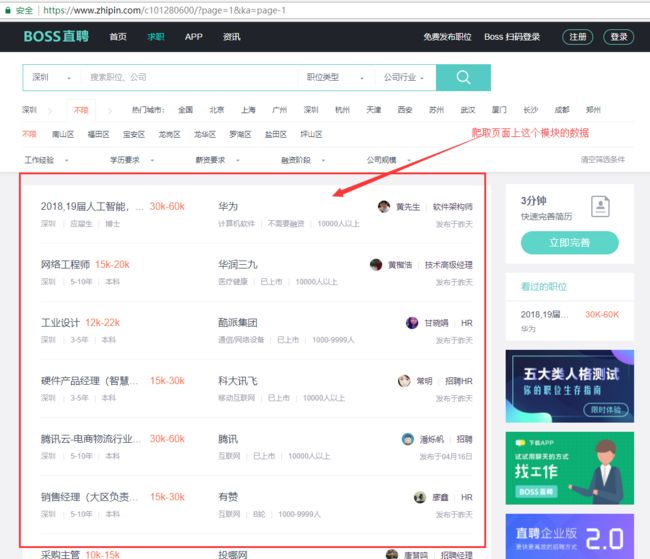Screen dimensions: 650x559
Task: Open the APP nav item
Action: pos(194,37)
